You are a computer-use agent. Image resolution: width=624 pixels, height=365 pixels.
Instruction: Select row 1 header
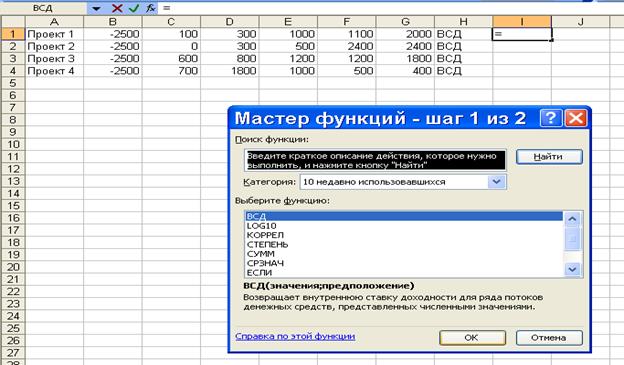13,34
